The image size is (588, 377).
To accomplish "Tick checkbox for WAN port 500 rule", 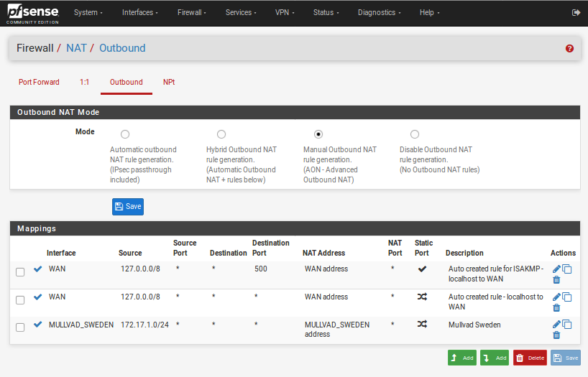I will point(20,272).
